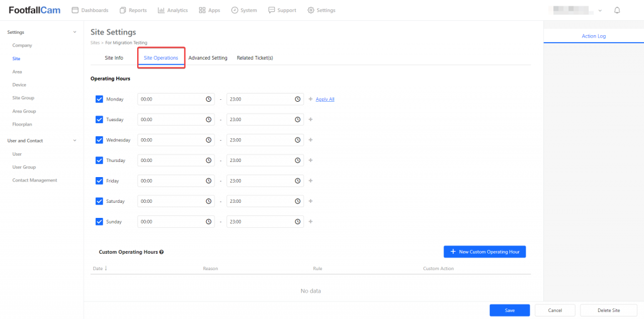644x319 pixels.
Task: Click the Thursday start time field
Action: click(171, 160)
